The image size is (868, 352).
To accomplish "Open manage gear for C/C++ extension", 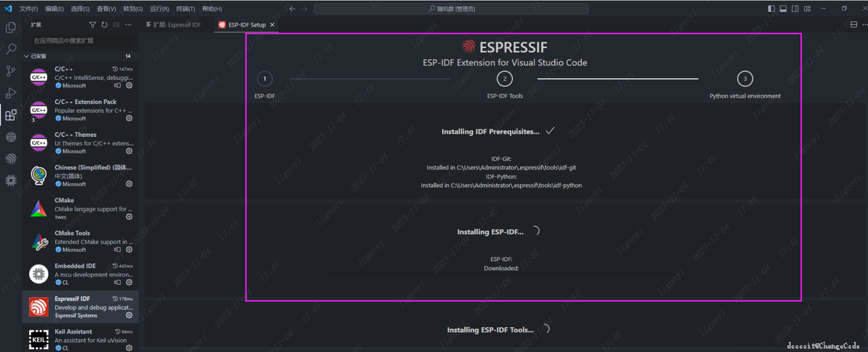I will (x=129, y=85).
